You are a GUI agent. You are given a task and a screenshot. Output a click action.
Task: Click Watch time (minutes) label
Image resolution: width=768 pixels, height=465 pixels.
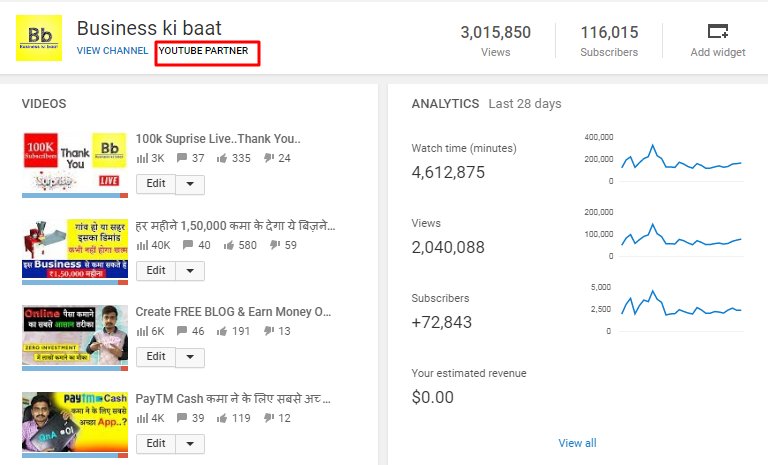pyautogui.click(x=464, y=148)
